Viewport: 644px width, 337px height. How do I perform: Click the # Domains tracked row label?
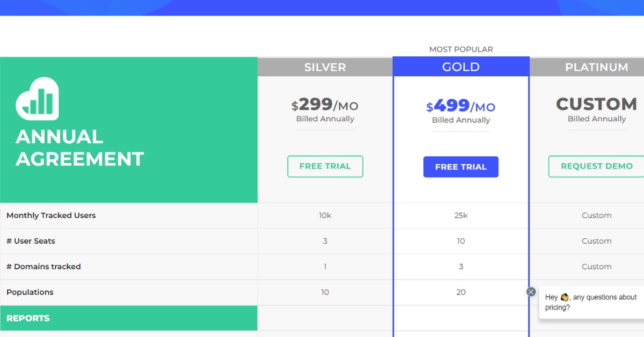point(43,267)
